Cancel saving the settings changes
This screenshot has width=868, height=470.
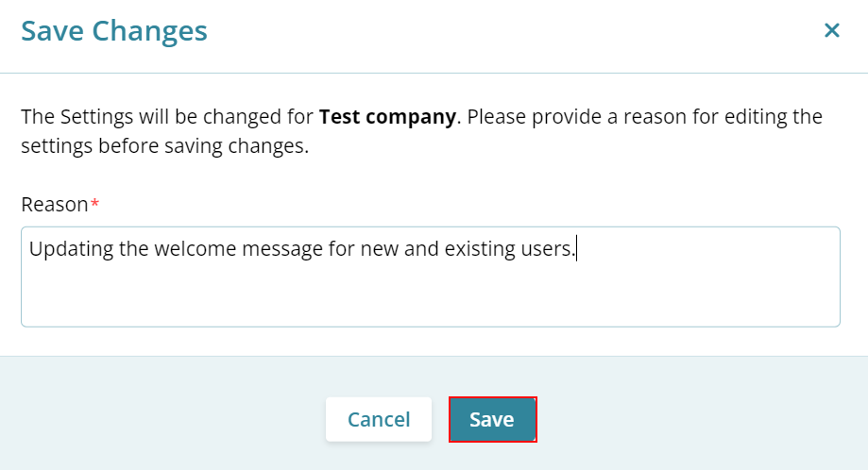point(379,419)
